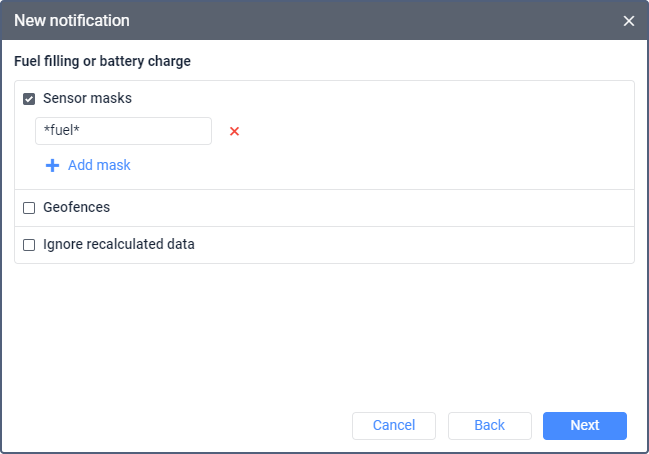Go back with the Back button
Screen dimensions: 649x454
click(489, 426)
